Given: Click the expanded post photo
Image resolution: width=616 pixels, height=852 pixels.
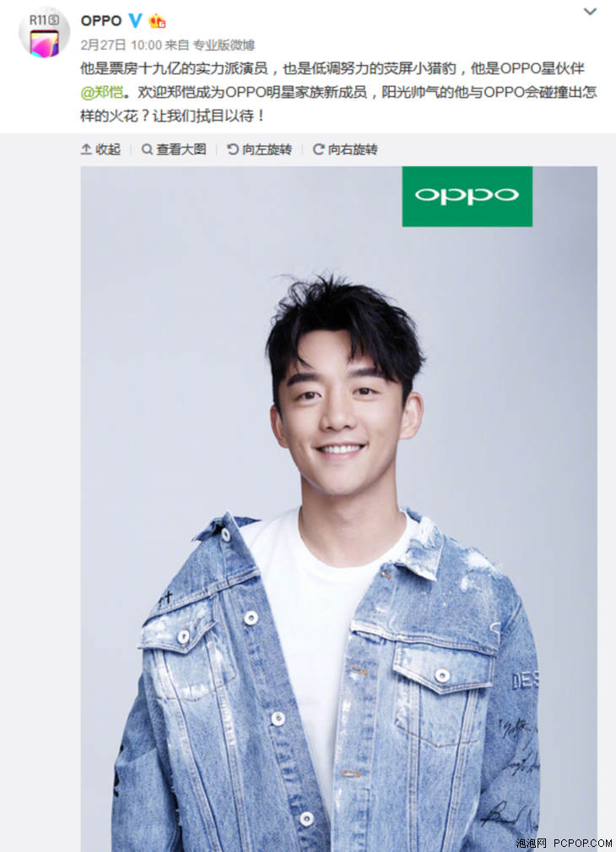Looking at the screenshot, I should click(x=338, y=510).
